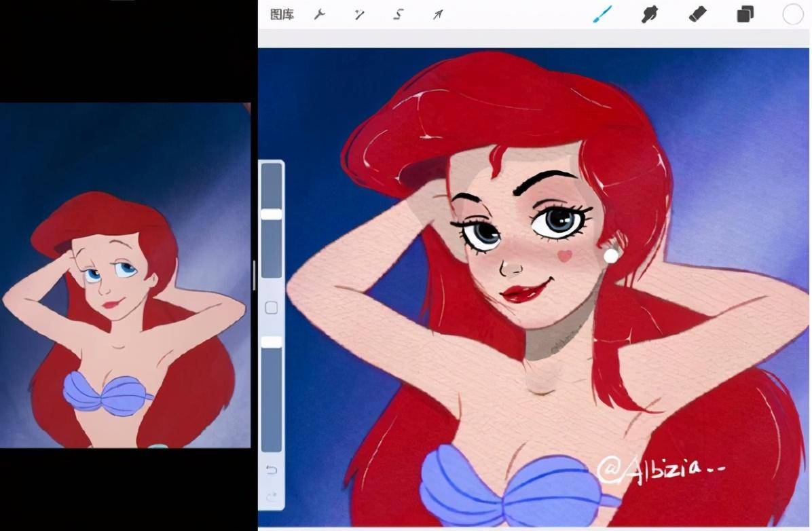The height and width of the screenshot is (531, 812).
Task: Tap the @Albizia signature on canvas
Action: tap(648, 469)
